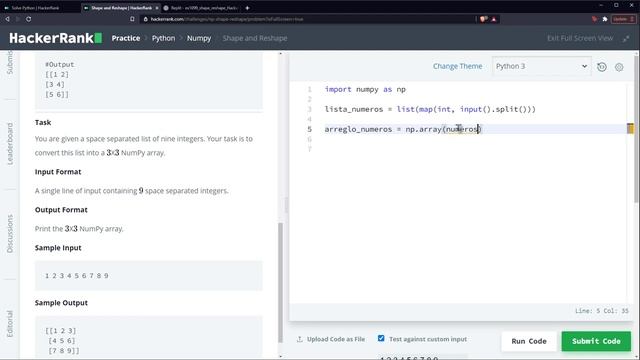Click editor line 5 arreglo_numeros

click(x=403, y=129)
